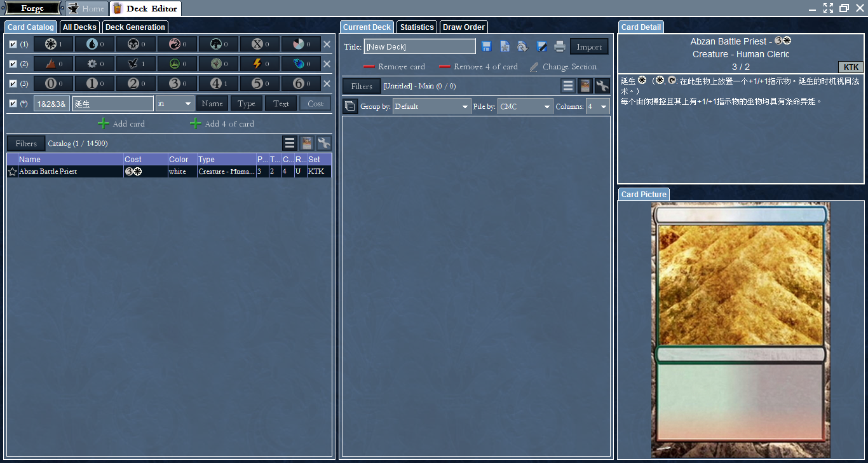Toggle the white mana color filter
The height and width of the screenshot is (463, 868).
(x=53, y=45)
